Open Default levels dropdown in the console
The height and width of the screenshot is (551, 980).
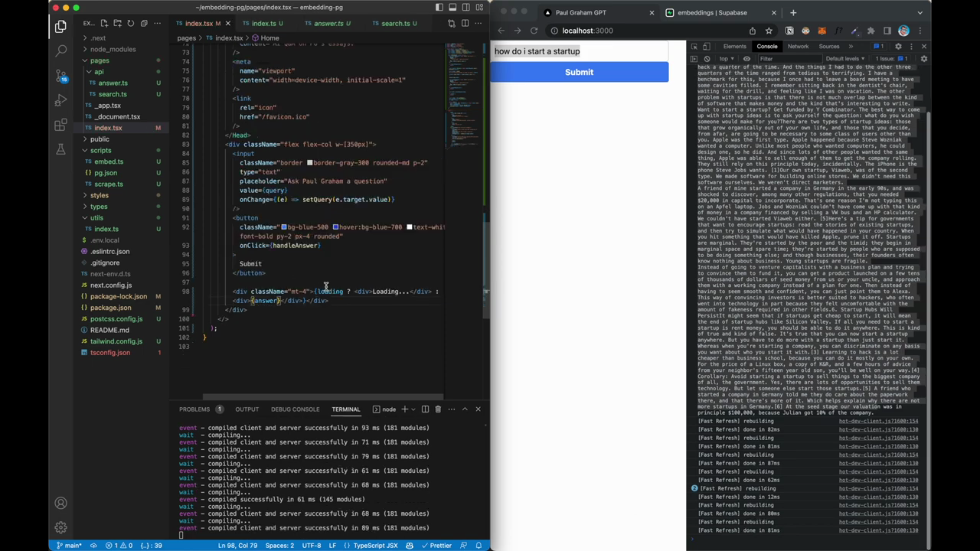click(845, 59)
